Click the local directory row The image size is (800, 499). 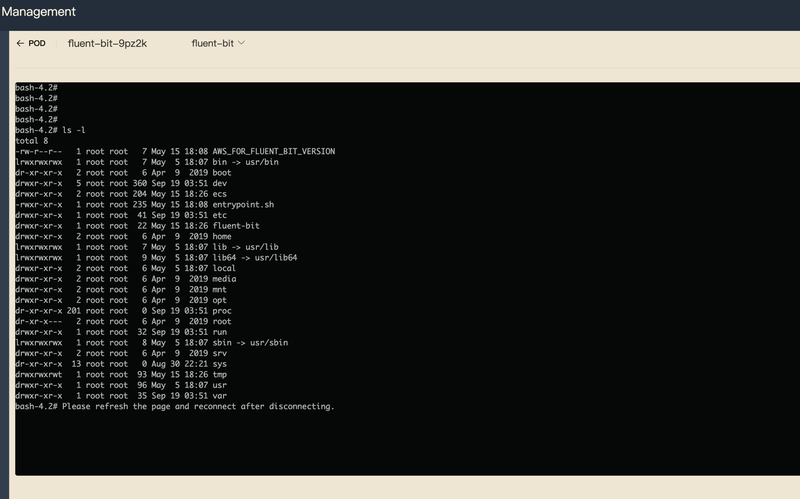pos(126,268)
